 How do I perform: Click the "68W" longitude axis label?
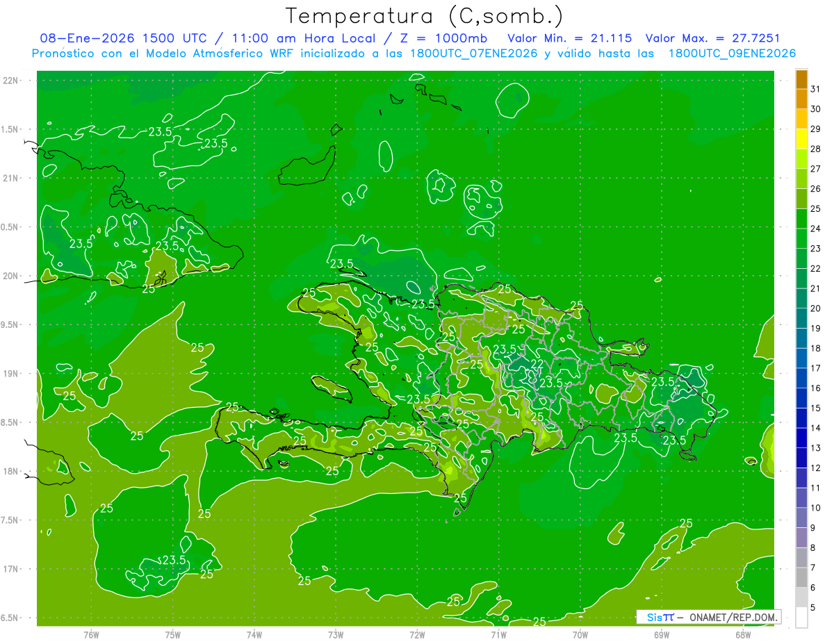coord(743,634)
